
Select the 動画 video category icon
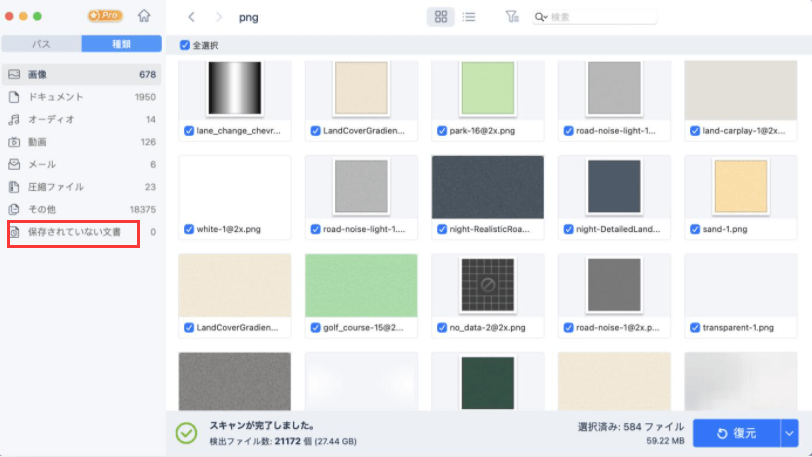[x=14, y=142]
